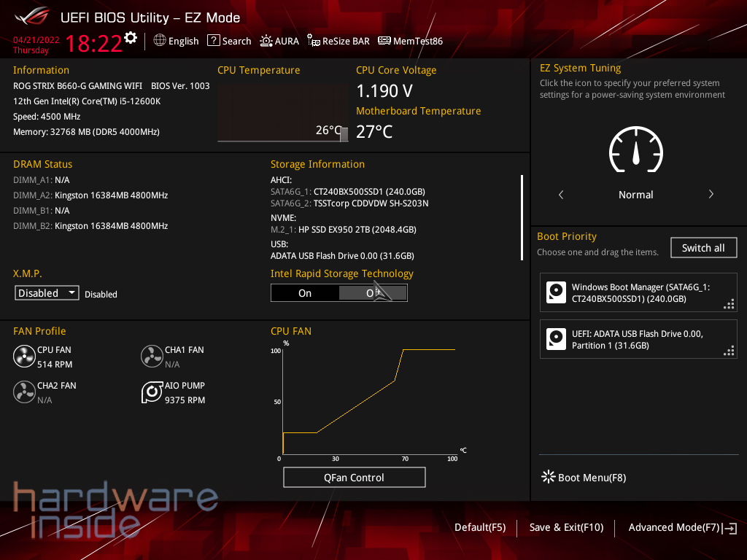Click the AIO PUMP icon
747x560 pixels.
click(152, 392)
